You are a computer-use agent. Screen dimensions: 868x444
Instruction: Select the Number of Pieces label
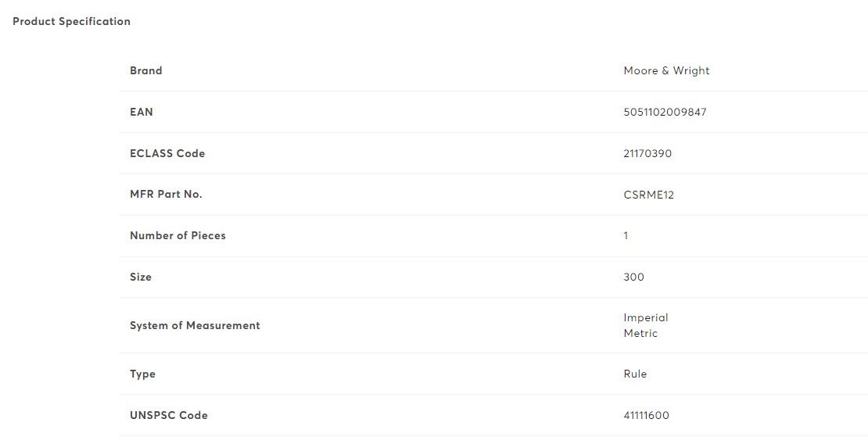178,236
